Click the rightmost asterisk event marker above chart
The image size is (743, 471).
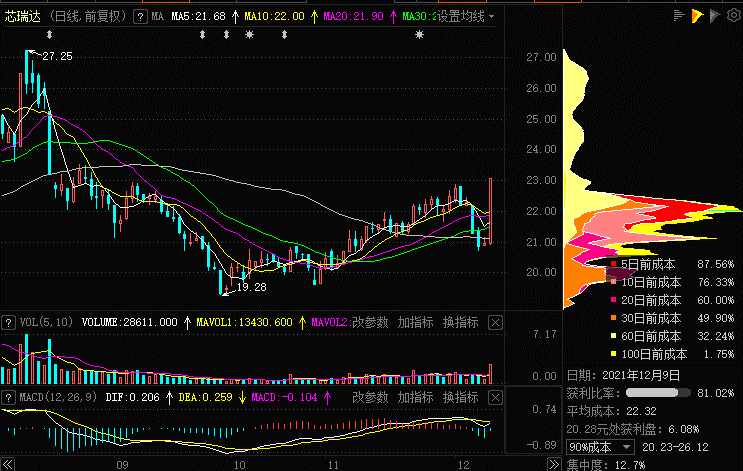[x=419, y=35]
